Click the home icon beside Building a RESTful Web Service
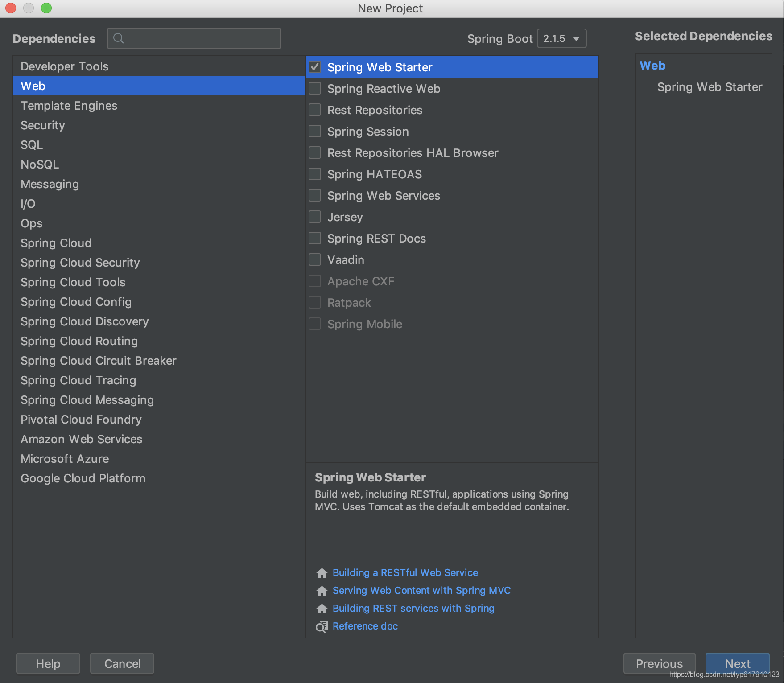The height and width of the screenshot is (683, 784). [x=322, y=573]
